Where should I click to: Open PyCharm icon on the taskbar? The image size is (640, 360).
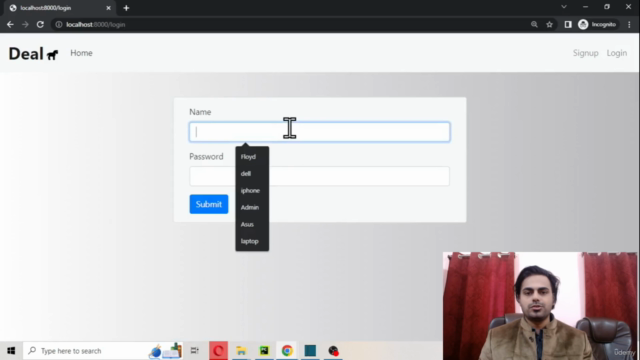click(x=264, y=351)
